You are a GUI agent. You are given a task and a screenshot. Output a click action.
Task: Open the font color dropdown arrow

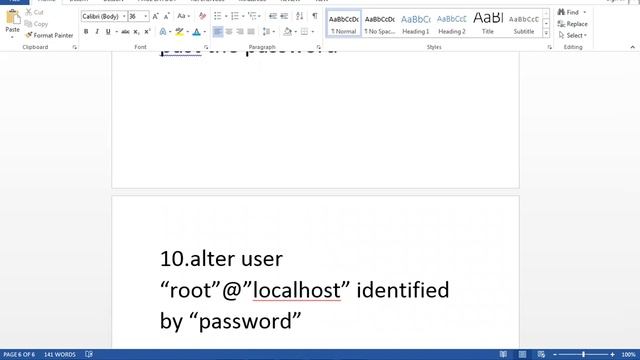pos(204,31)
